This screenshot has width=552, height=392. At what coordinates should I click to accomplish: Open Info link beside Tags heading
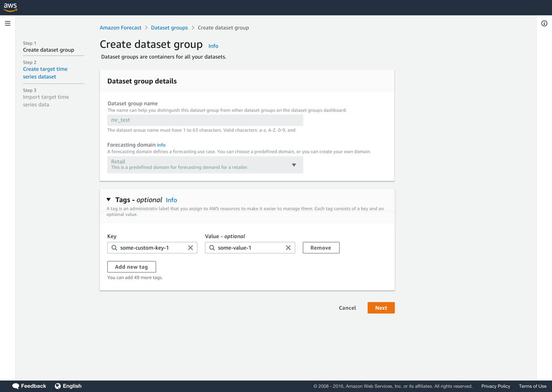172,200
